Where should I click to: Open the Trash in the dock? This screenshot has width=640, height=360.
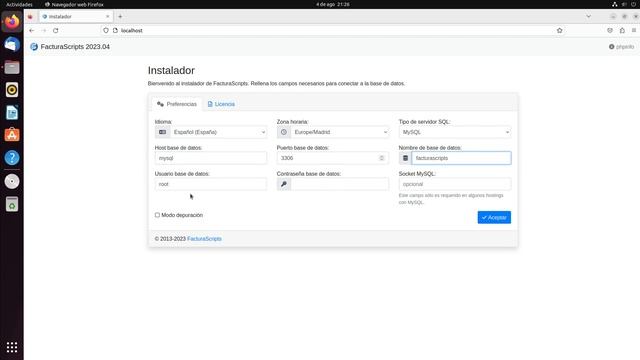[12, 204]
